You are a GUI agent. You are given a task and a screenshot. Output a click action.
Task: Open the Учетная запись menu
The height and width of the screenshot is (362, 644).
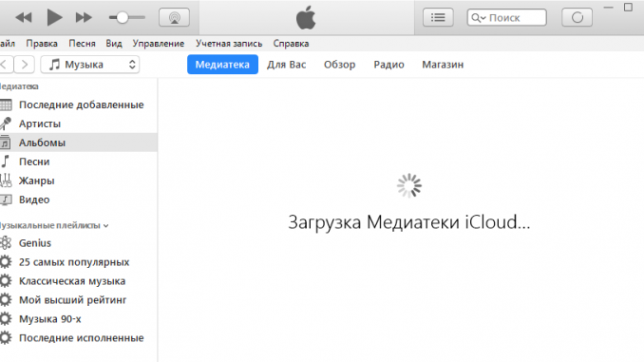pyautogui.click(x=229, y=44)
